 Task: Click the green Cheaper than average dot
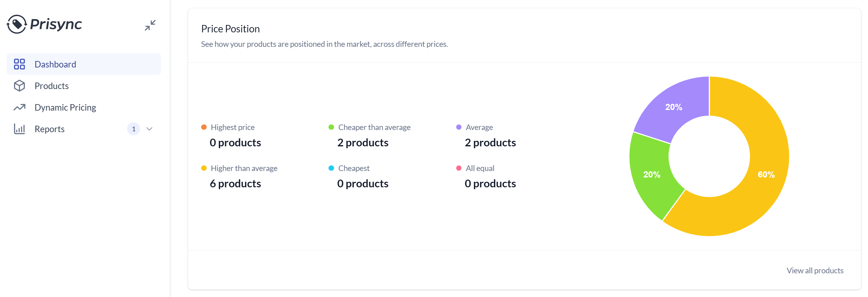(331, 127)
